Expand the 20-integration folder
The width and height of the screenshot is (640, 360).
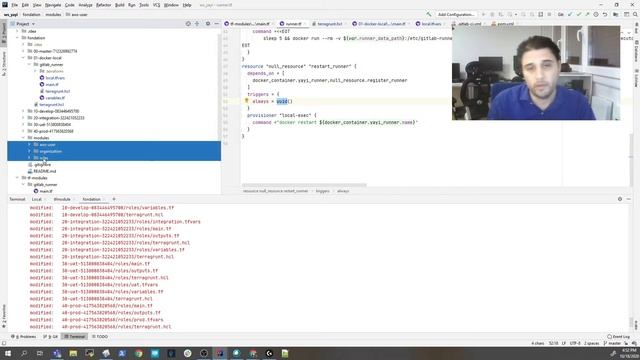[23, 118]
